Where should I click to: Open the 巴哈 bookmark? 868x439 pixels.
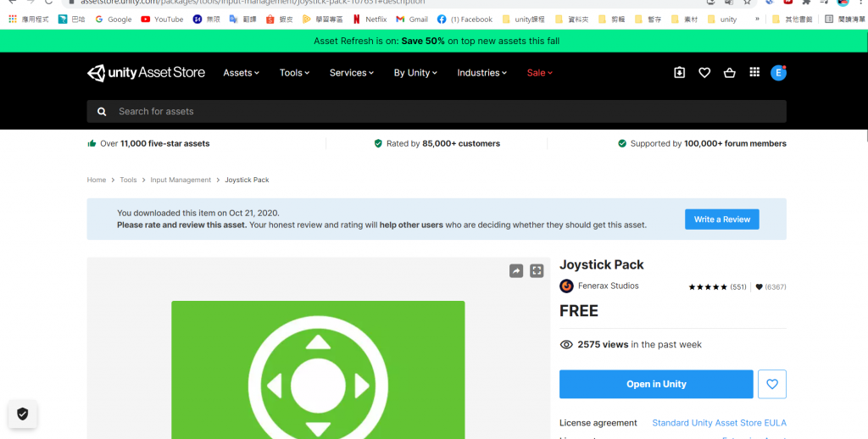point(71,19)
